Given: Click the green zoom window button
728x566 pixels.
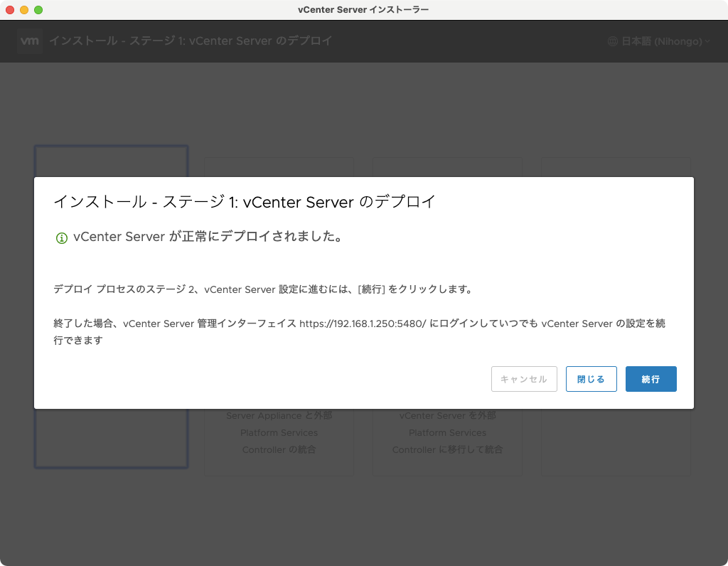Looking at the screenshot, I should [38, 10].
